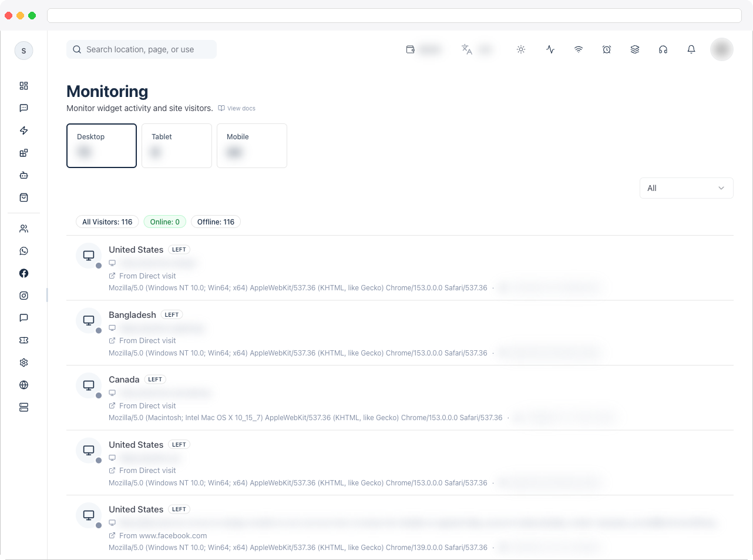The height and width of the screenshot is (560, 753).
Task: Open the ticket icon in sidebar
Action: pyautogui.click(x=23, y=340)
